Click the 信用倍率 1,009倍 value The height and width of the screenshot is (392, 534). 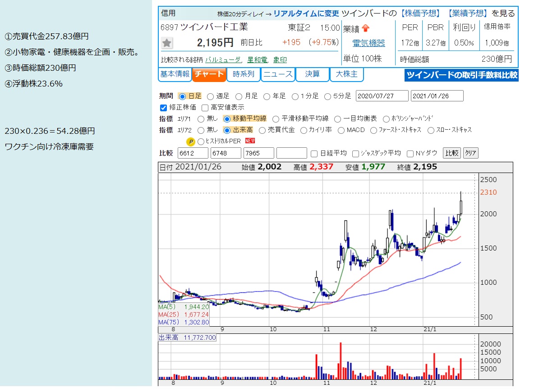pyautogui.click(x=497, y=43)
